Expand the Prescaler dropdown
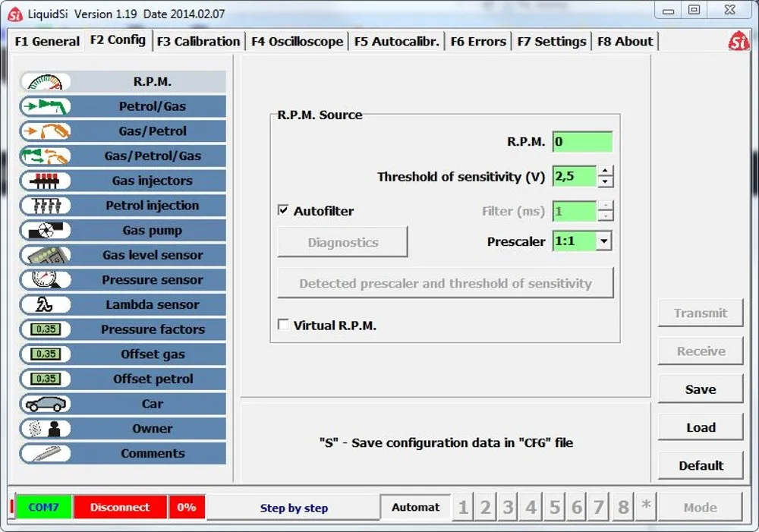The image size is (759, 532). (603, 241)
